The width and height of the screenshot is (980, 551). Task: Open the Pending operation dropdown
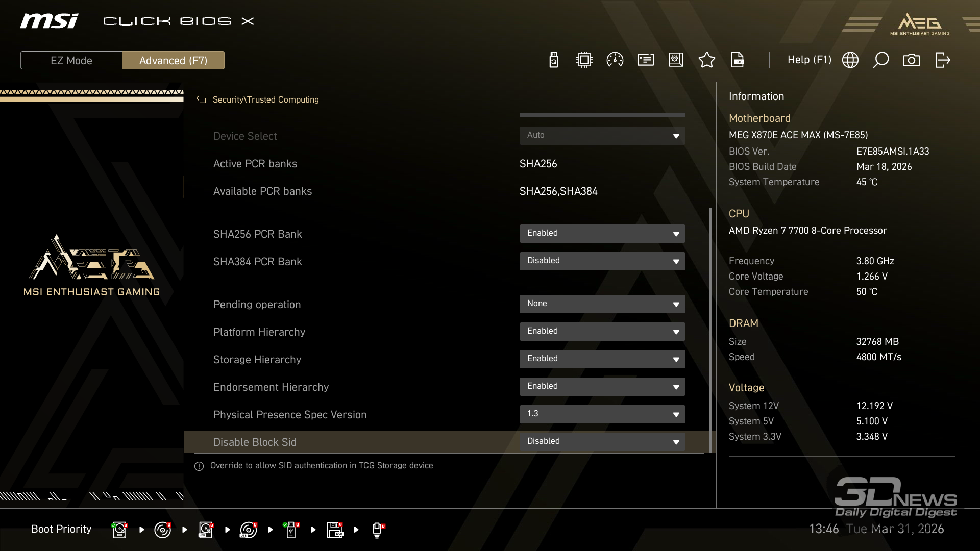point(602,304)
